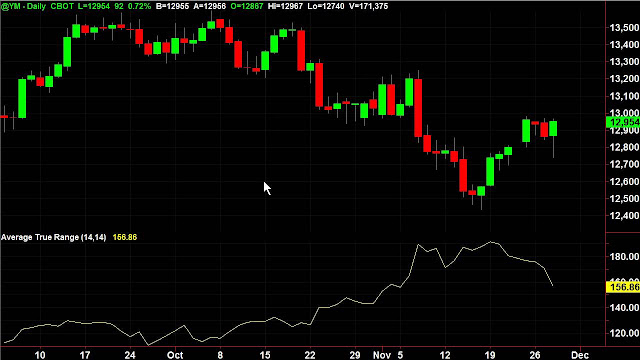The height and width of the screenshot is (360, 640).
Task: Click the 29 date label on time axis
Action: [x=355, y=355]
